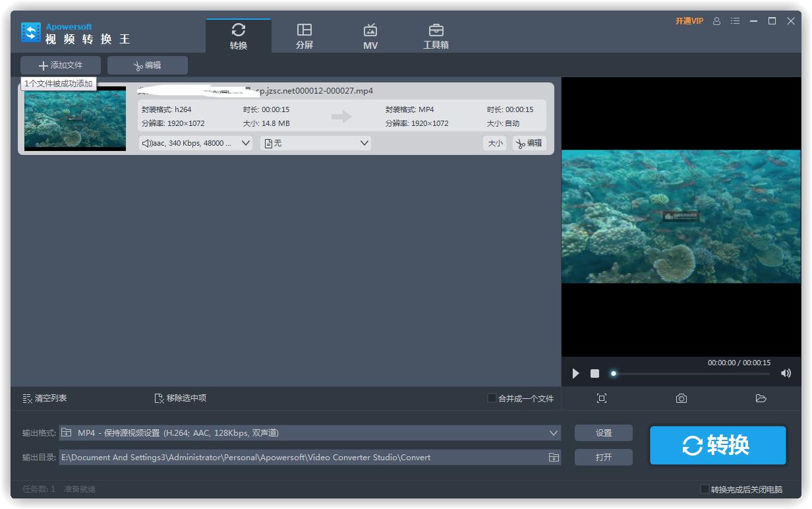
Task: Open the user account icon
Action: 717,21
